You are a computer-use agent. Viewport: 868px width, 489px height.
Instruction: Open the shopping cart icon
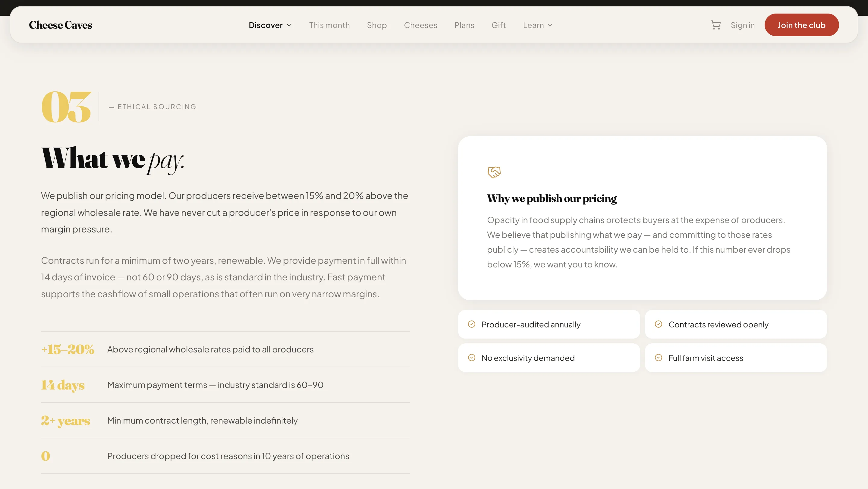tap(715, 25)
